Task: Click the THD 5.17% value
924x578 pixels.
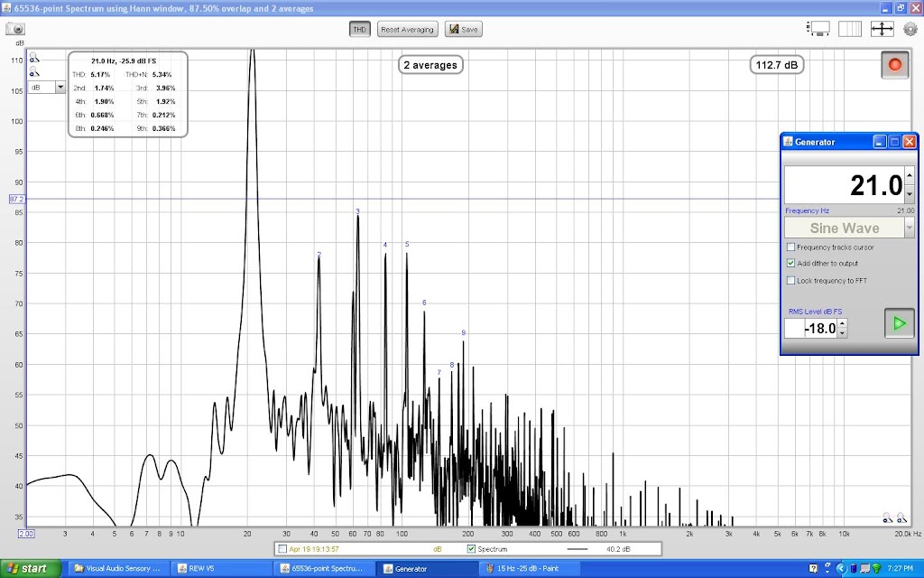Action: coord(101,75)
